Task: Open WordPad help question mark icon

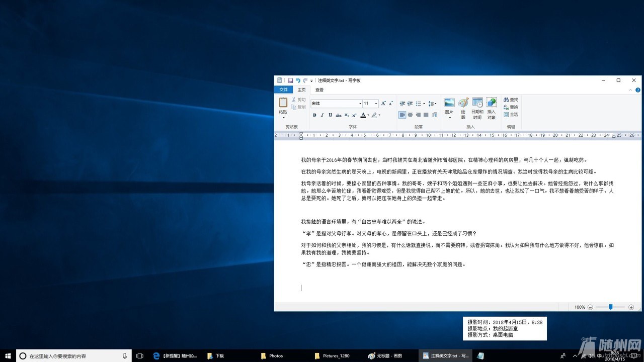Action: tap(638, 90)
